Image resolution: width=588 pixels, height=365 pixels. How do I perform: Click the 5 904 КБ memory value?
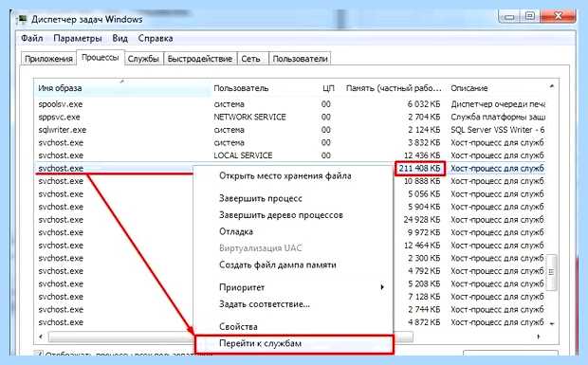click(x=424, y=207)
